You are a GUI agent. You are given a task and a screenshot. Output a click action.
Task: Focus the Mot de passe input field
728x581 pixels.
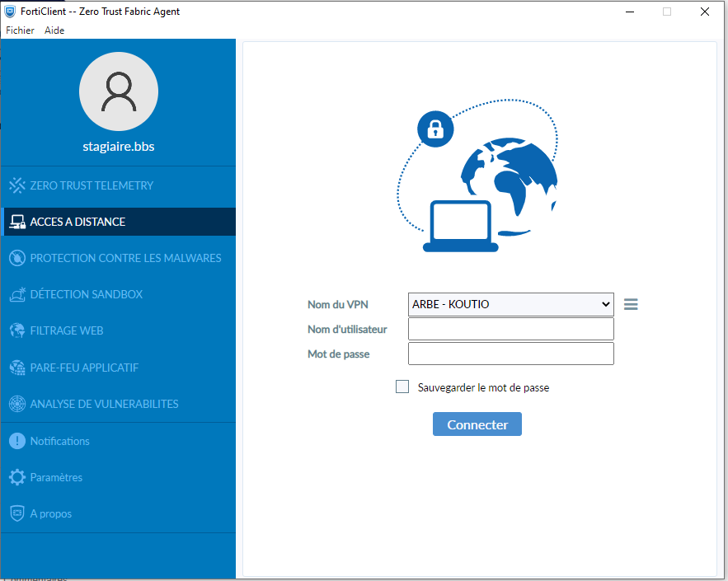point(510,354)
